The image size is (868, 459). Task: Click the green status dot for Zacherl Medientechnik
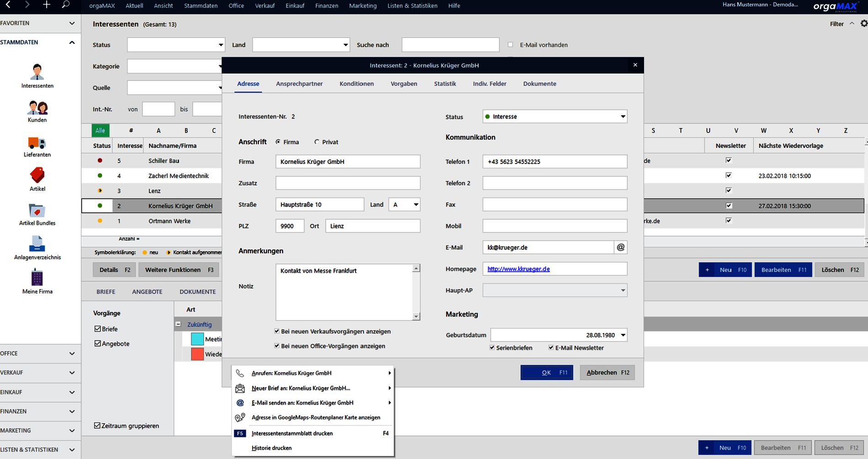coord(100,176)
